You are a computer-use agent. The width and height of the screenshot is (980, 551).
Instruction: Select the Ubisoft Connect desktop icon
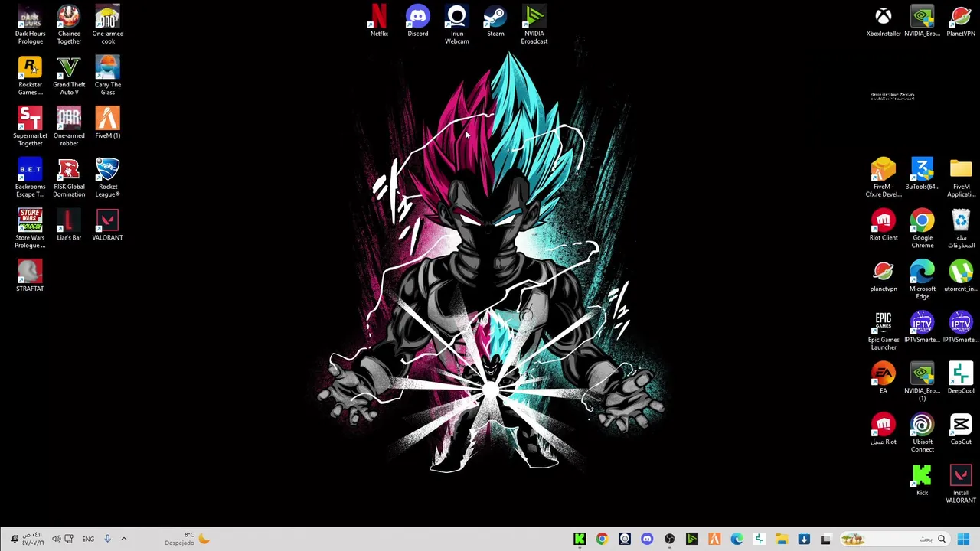(923, 433)
